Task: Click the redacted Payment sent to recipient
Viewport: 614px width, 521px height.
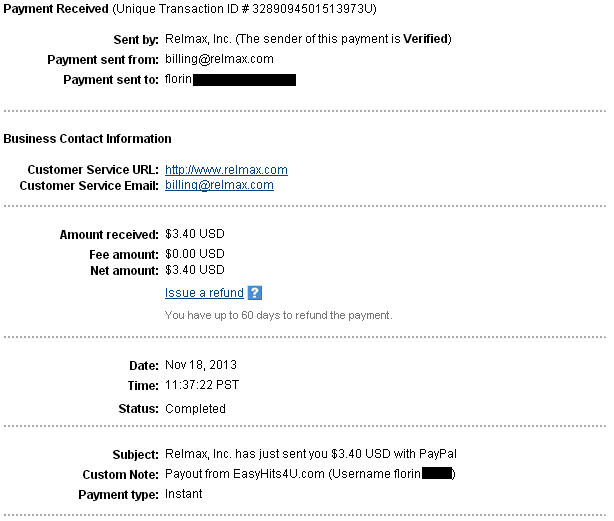Action: [x=244, y=79]
